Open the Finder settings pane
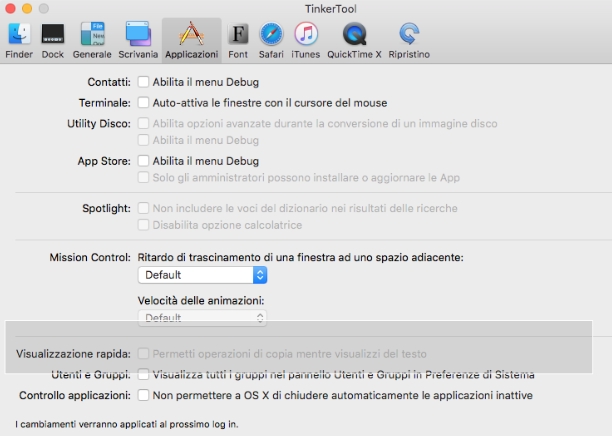This screenshot has height=436, width=612. (x=19, y=41)
